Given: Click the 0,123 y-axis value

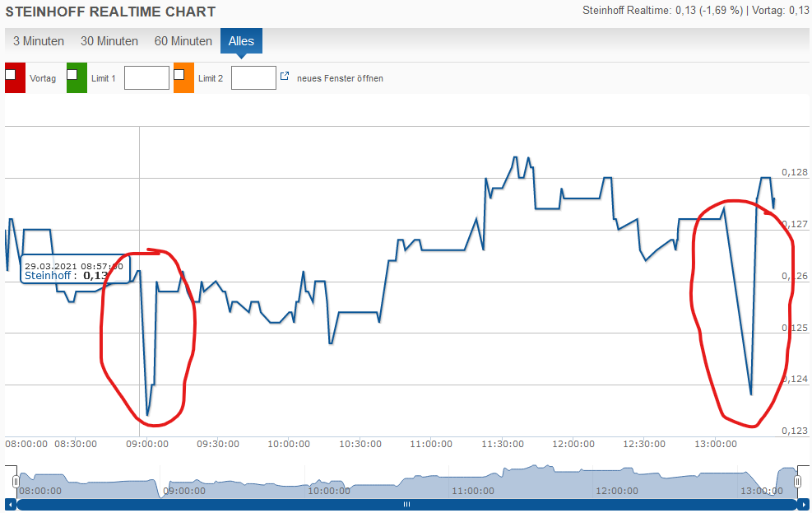Looking at the screenshot, I should pos(795,431).
